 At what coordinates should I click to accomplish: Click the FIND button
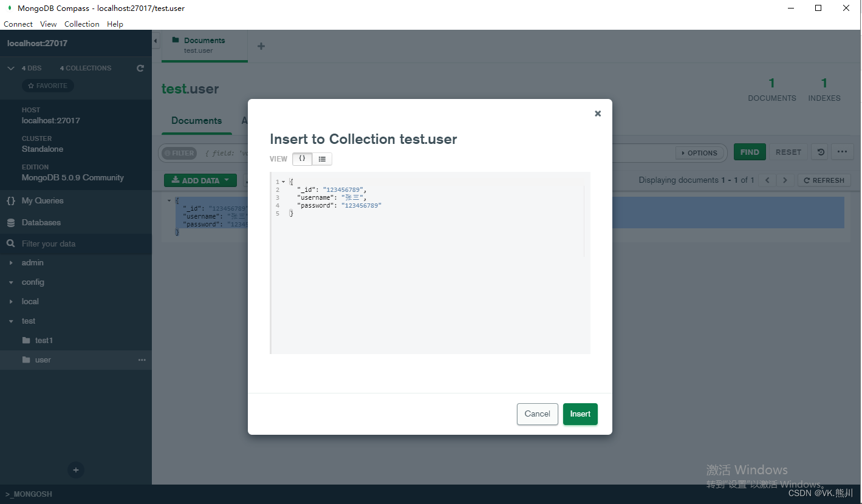click(x=750, y=152)
